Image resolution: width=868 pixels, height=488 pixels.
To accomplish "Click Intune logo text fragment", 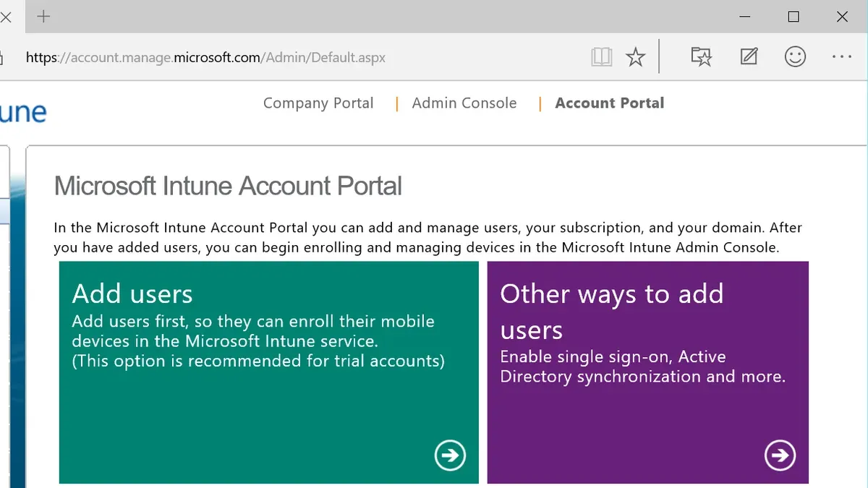I will (x=23, y=113).
